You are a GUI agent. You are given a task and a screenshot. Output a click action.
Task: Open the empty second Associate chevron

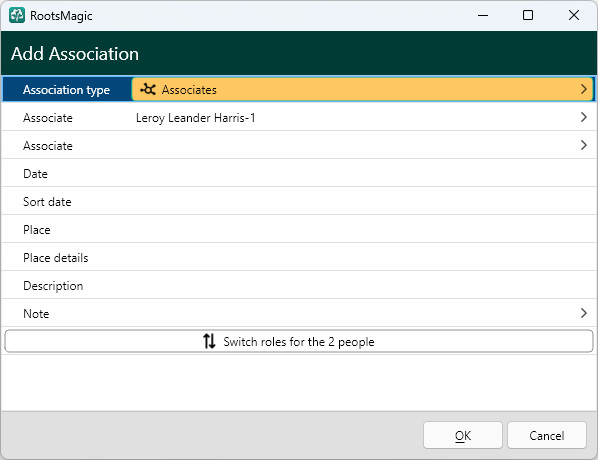(x=583, y=145)
